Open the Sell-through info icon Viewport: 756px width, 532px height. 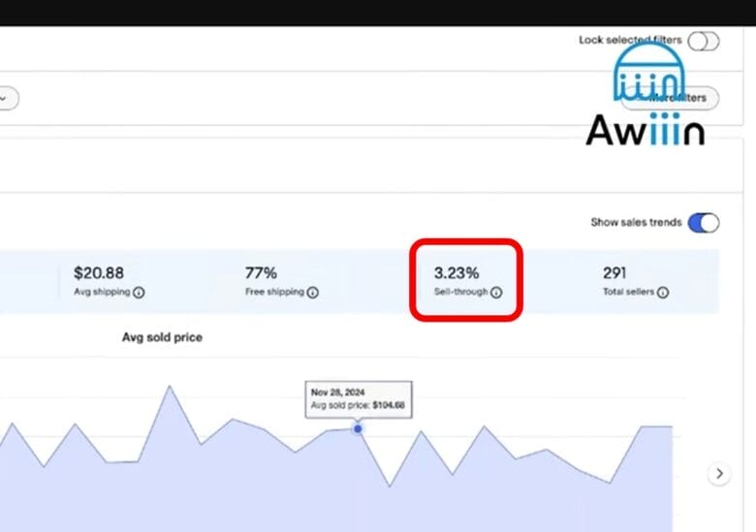pos(496,292)
